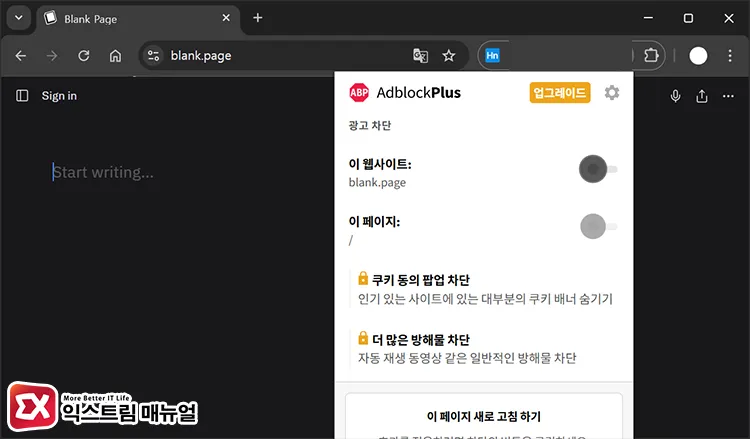This screenshot has width=750, height=439.
Task: Select 쿠키 동의 팝업 차단 premium option
Action: coord(484,289)
